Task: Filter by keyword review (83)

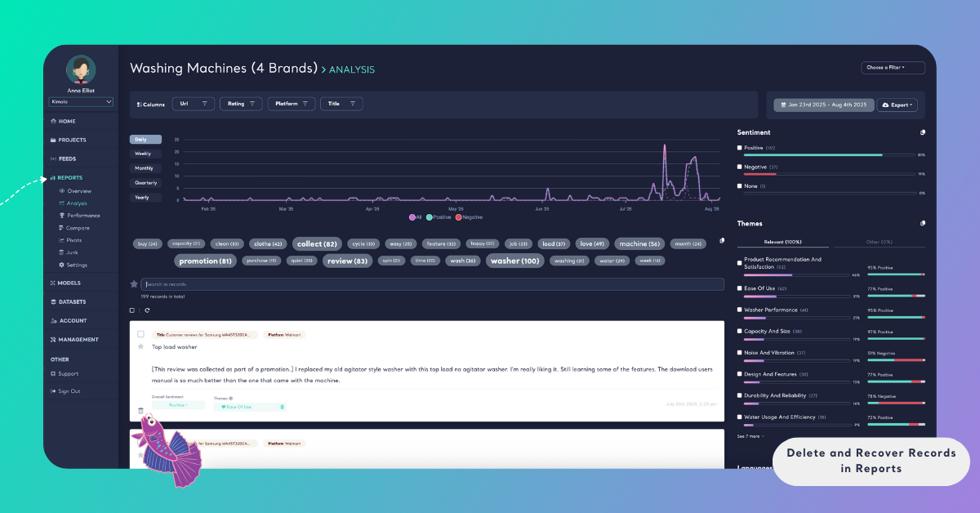Action: click(347, 261)
